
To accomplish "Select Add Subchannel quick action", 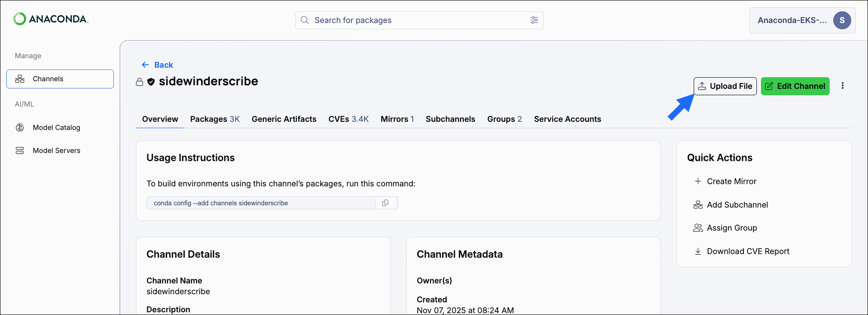I will click(x=731, y=205).
